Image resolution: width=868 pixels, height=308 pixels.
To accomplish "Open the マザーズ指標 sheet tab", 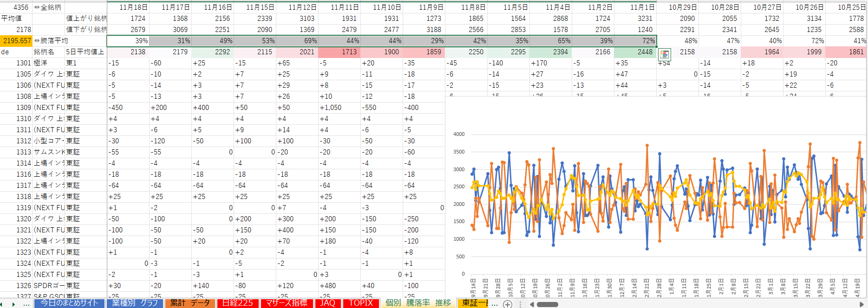I will pyautogui.click(x=286, y=303).
